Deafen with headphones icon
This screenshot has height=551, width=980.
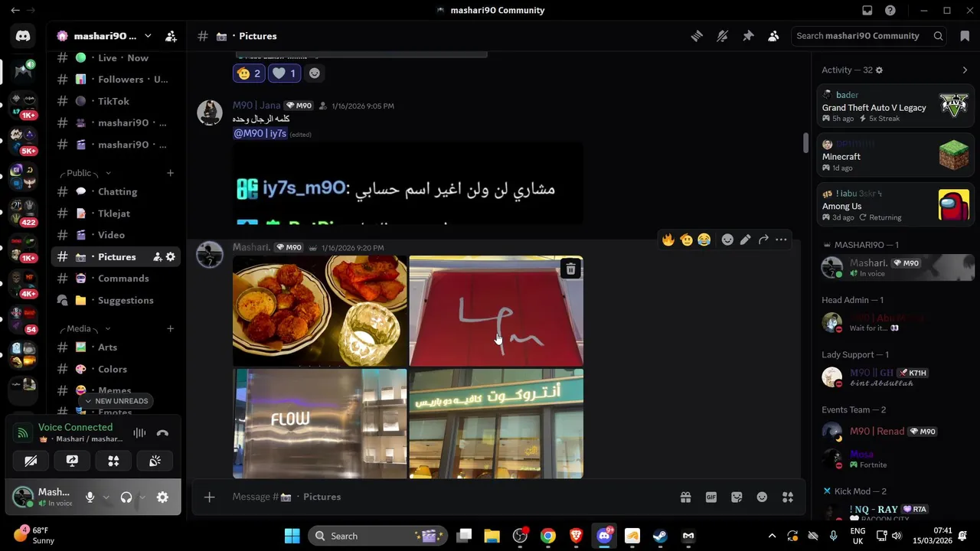pos(126,497)
